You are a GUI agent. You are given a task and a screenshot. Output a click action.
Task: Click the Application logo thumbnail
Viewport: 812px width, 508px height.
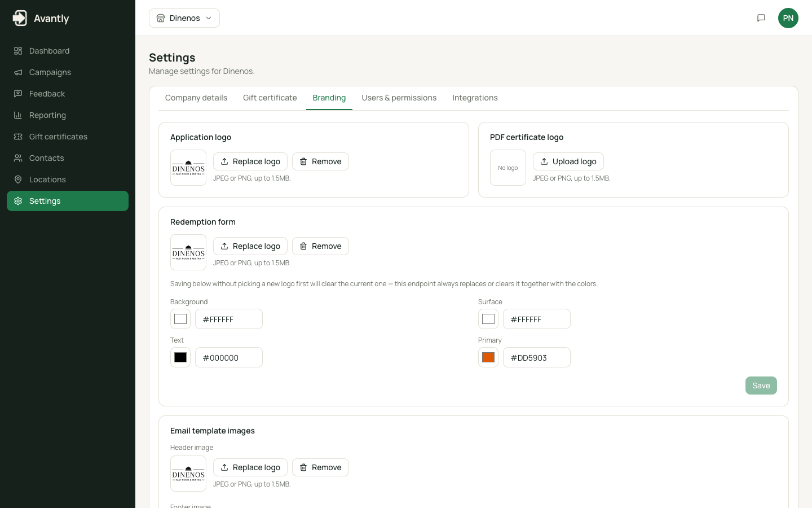pos(188,168)
